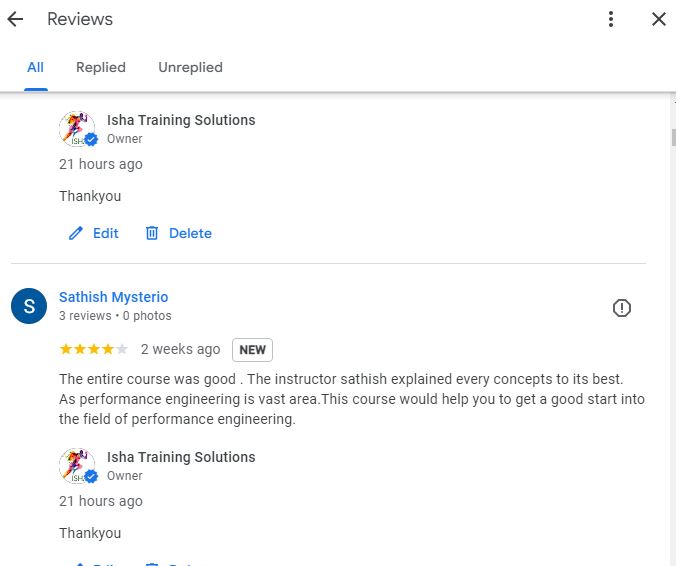676x566 pixels.
Task: Open the three-dot more options menu
Action: [610, 19]
